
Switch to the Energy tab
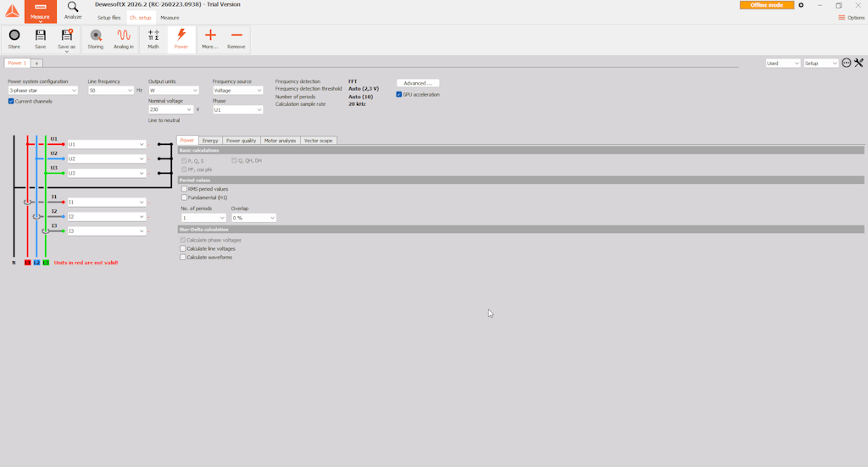pyautogui.click(x=210, y=141)
